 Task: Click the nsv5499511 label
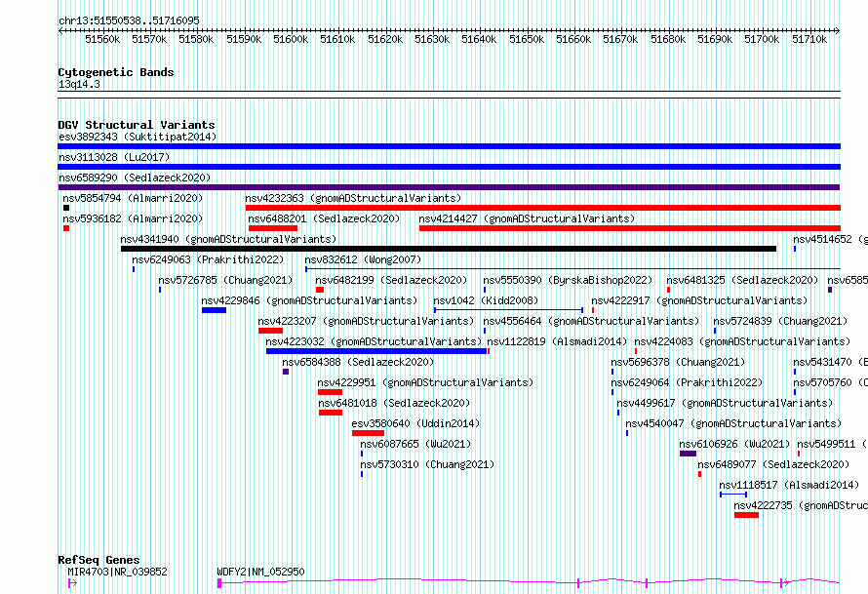point(832,444)
